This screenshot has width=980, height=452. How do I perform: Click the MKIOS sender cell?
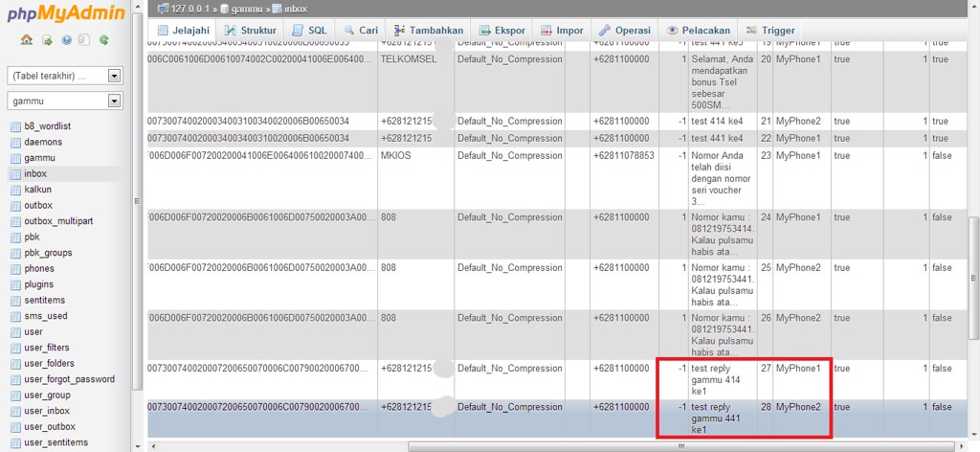[x=395, y=156]
